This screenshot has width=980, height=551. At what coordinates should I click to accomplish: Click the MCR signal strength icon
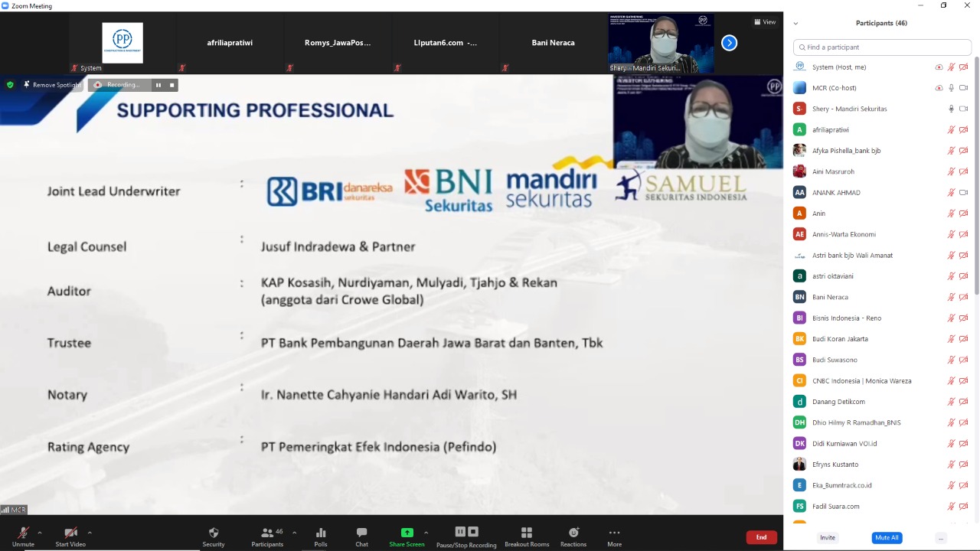(5, 510)
